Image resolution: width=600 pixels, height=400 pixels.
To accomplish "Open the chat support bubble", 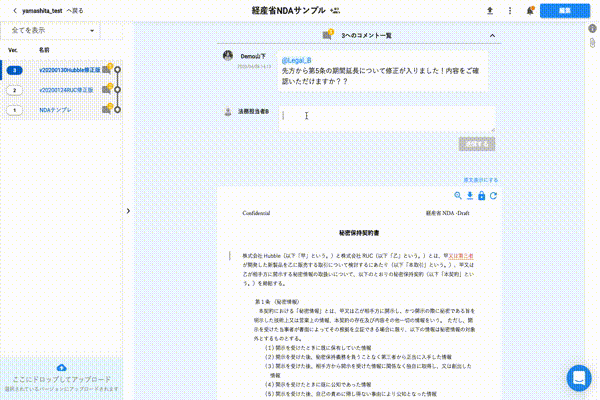I will [x=579, y=378].
